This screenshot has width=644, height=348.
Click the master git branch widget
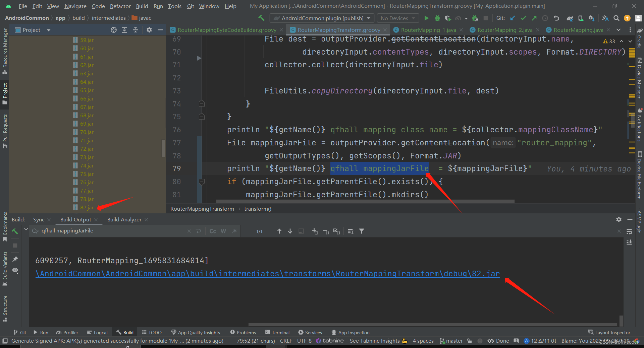[x=451, y=341]
